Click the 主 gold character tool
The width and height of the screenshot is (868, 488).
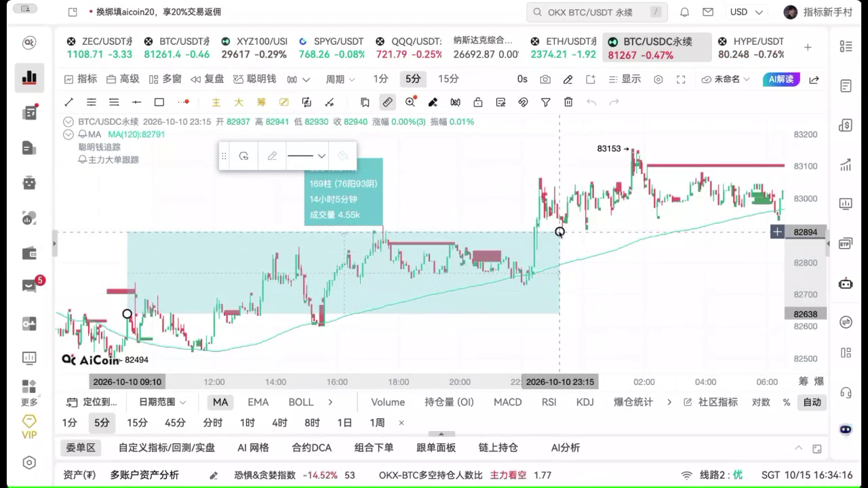tap(216, 102)
